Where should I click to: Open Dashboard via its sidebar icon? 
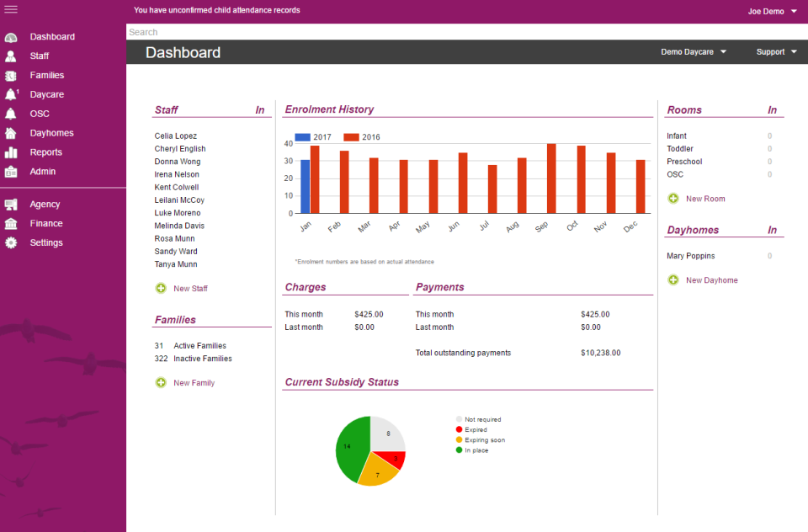pyautogui.click(x=11, y=37)
